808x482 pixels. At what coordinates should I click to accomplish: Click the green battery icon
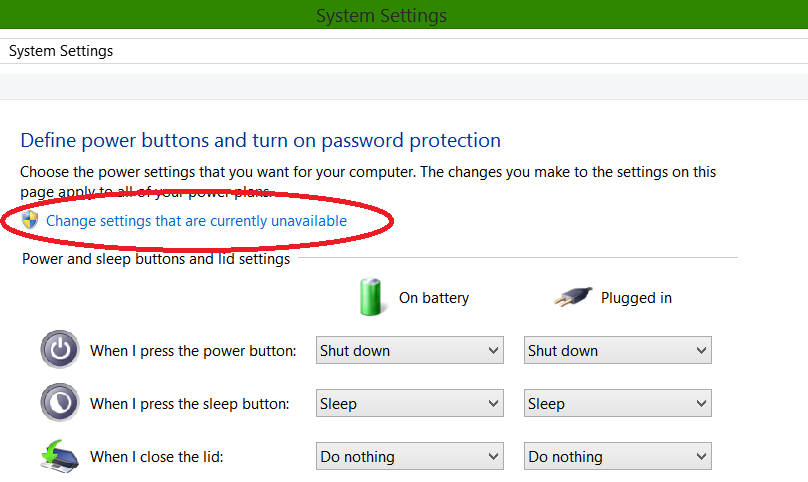371,296
